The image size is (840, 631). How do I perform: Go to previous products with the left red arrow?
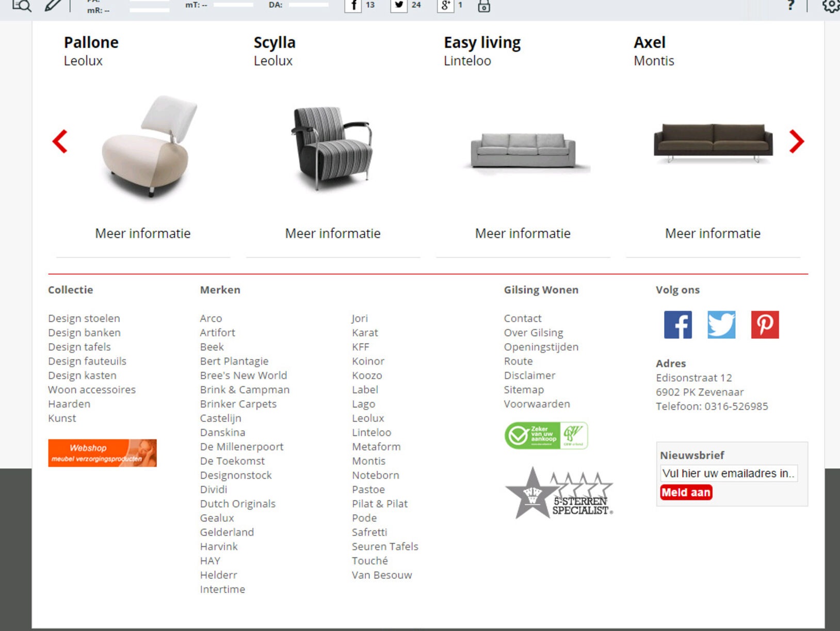pos(60,141)
